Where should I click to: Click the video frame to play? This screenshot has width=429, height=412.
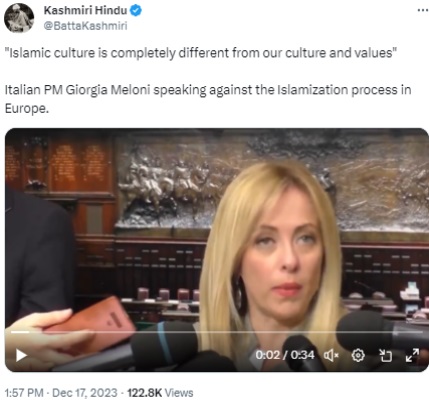[x=217, y=233]
